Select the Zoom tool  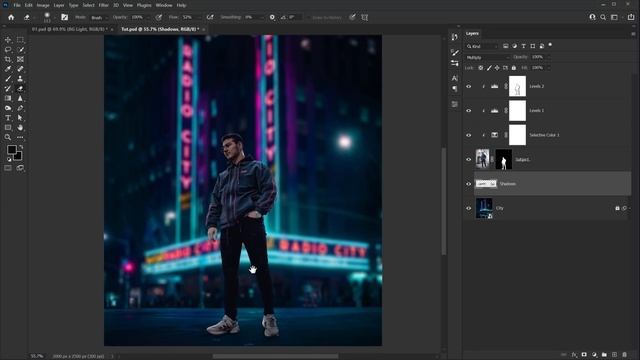(x=8, y=138)
